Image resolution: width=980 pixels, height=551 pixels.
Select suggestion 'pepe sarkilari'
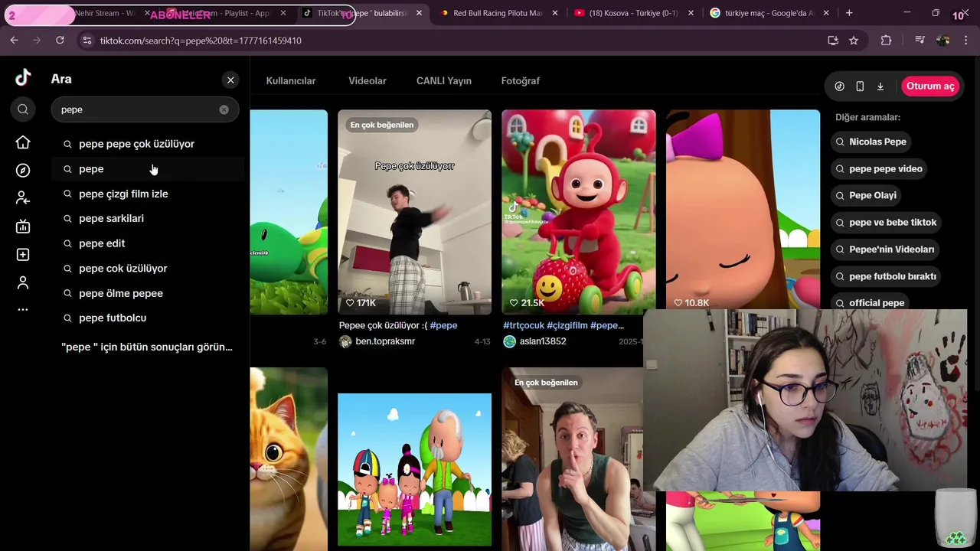[x=148, y=219]
